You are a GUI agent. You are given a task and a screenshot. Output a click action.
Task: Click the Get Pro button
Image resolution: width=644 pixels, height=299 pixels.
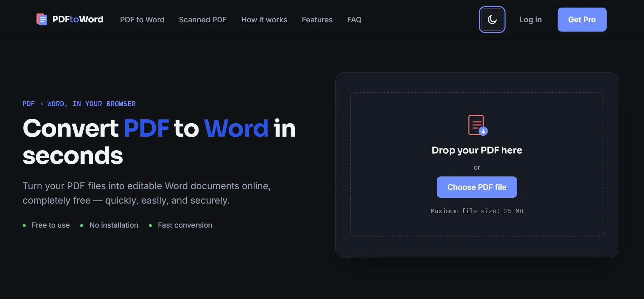pyautogui.click(x=582, y=20)
